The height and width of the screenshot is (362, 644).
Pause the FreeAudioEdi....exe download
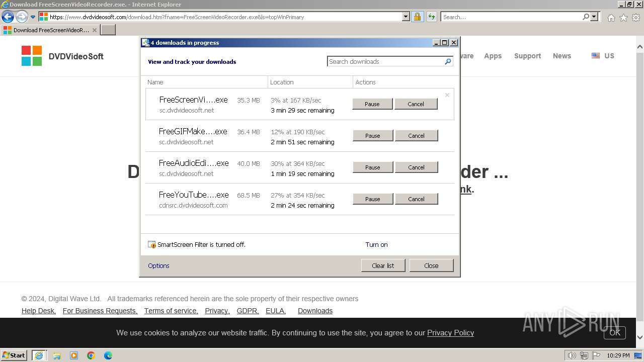pos(373,167)
